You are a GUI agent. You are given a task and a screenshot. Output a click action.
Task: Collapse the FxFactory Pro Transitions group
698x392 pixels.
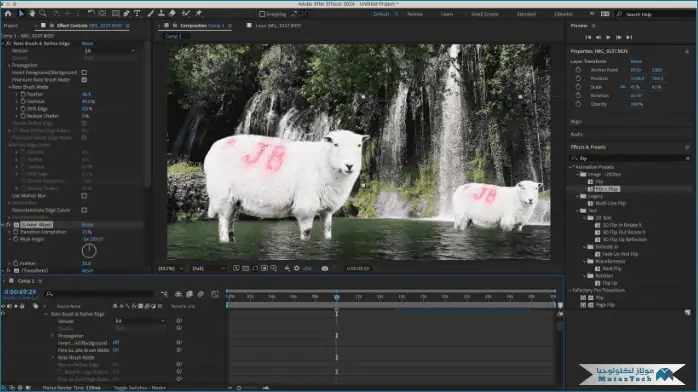(x=571, y=290)
